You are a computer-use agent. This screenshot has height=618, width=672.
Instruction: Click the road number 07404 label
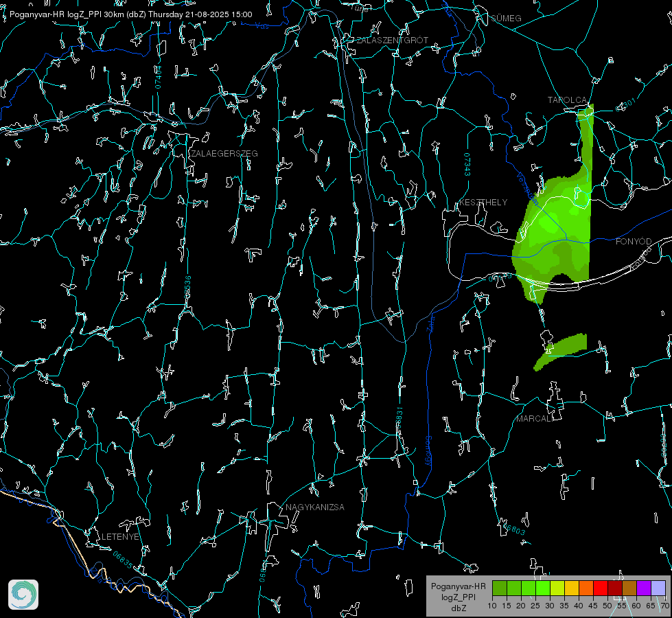pyautogui.click(x=159, y=77)
